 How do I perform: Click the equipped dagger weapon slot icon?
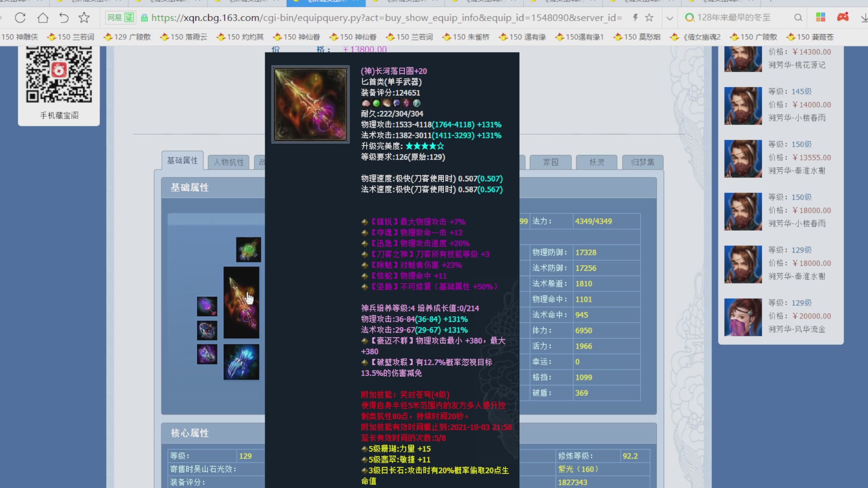[x=241, y=302]
